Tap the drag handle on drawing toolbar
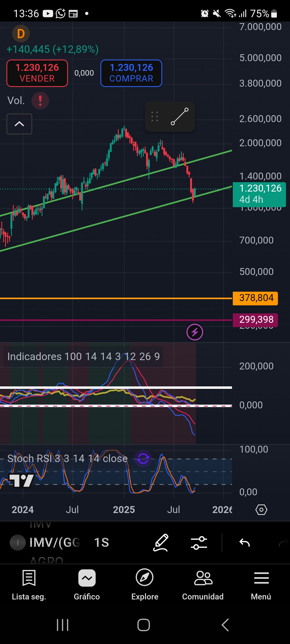The image size is (290, 644). 155,116
